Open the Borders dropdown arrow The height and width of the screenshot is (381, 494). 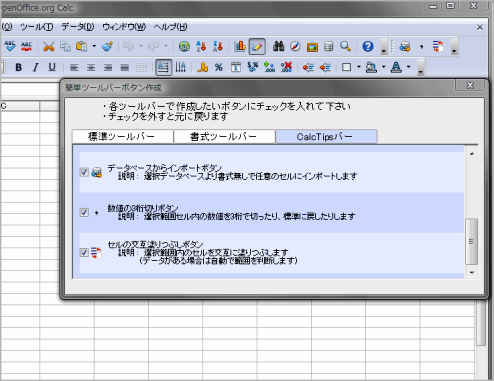click(x=359, y=67)
